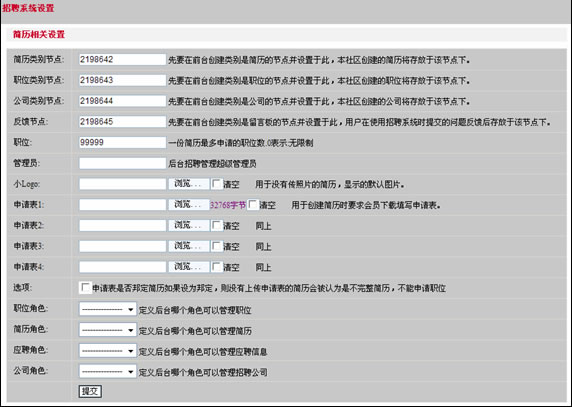Expand the 公司角色 combo box
Screen dimensions: 572x407
(x=108, y=372)
